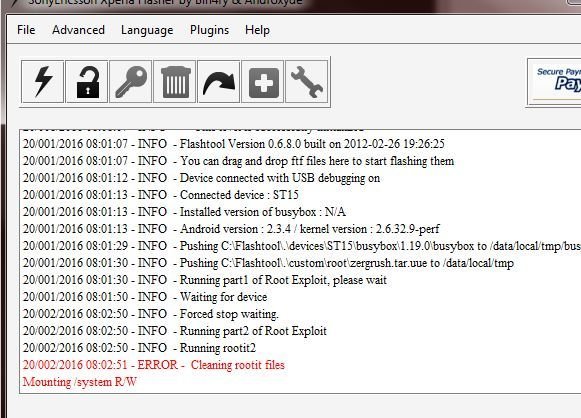The image size is (581, 418).
Task: Click the Secure PayPal donate button
Action: (554, 82)
